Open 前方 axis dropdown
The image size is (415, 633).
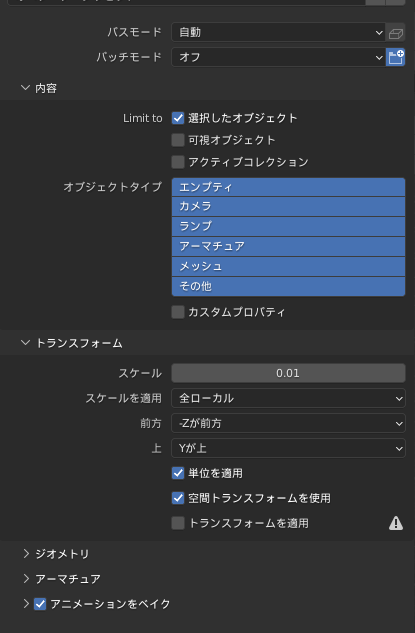tap(288, 423)
